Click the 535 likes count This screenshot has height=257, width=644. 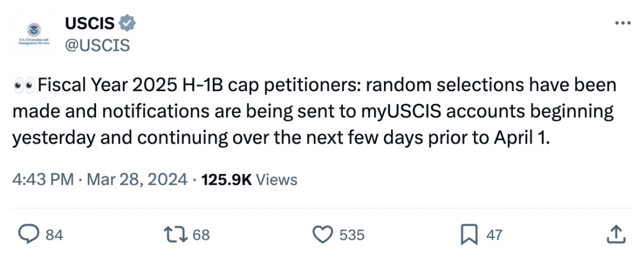click(352, 236)
